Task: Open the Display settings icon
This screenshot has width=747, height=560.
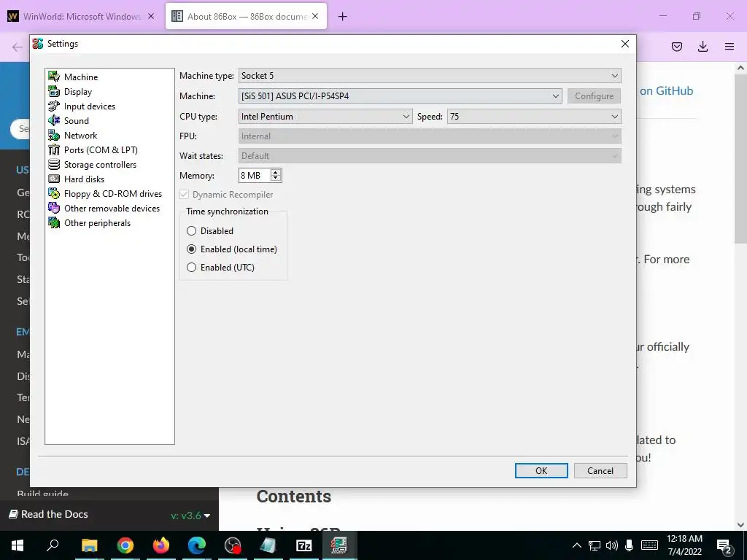Action: [54, 91]
